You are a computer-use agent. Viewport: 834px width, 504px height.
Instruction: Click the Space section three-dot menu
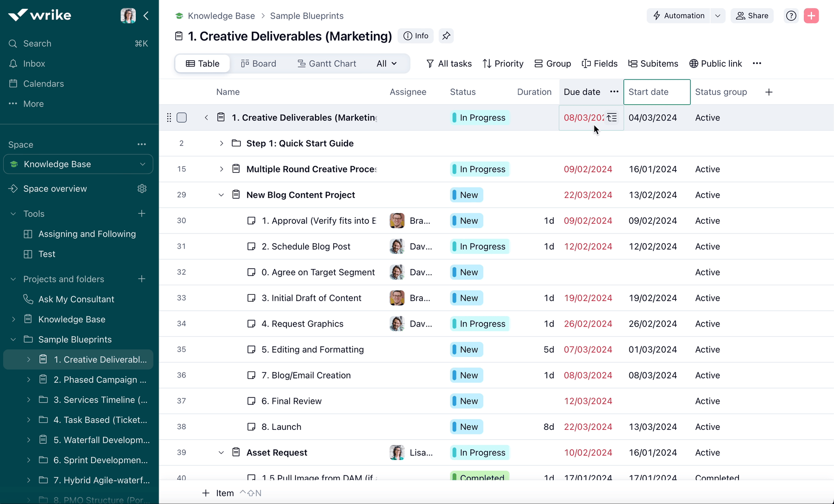[x=142, y=145]
